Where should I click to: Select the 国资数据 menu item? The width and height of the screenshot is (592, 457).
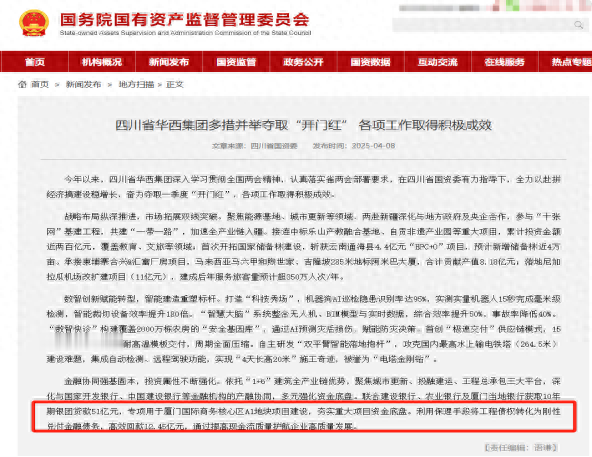(370, 62)
